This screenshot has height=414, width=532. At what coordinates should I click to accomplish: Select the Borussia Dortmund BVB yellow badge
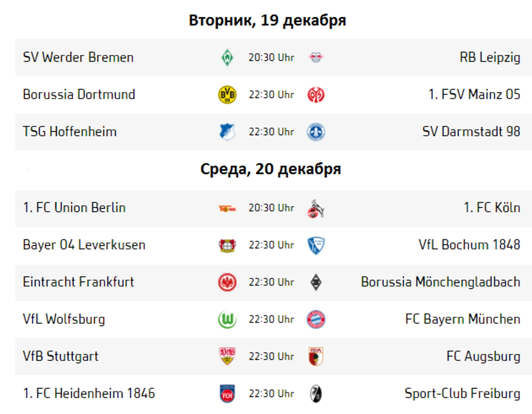(x=227, y=95)
